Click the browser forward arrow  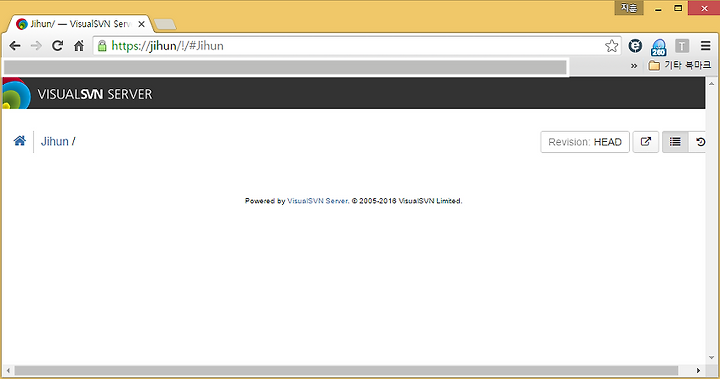[x=36, y=46]
